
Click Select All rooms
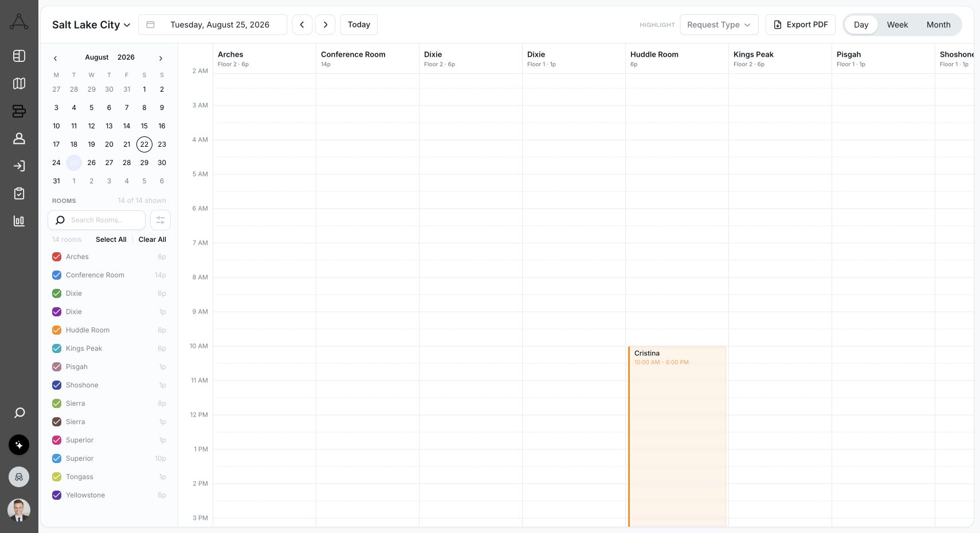[111, 240]
